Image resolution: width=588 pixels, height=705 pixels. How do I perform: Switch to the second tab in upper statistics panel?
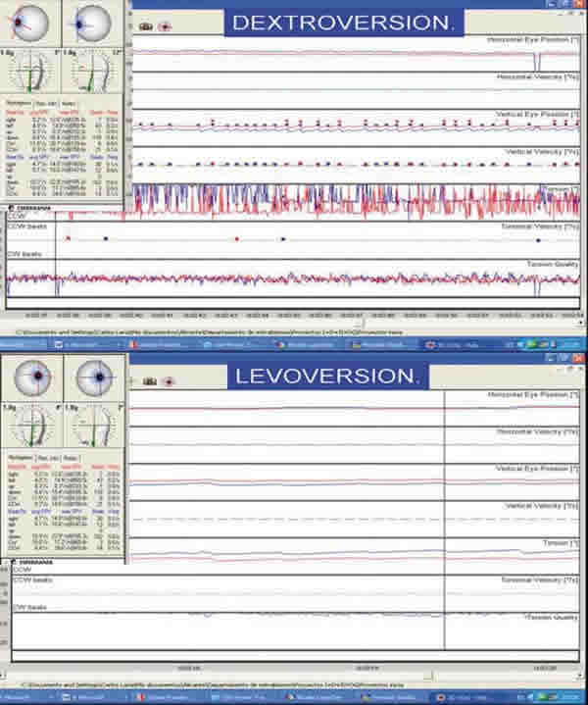pyautogui.click(x=45, y=102)
